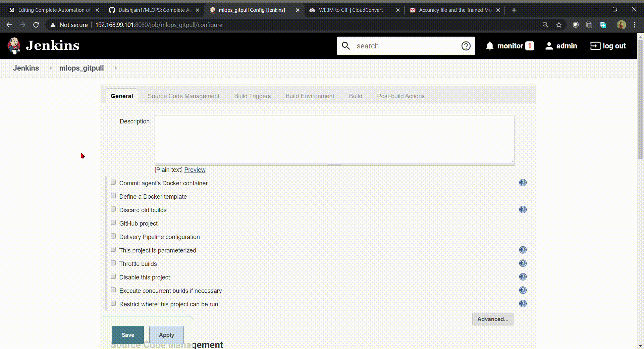This screenshot has height=349, width=644.
Task: Show help for Disable this project
Action: 523,277
